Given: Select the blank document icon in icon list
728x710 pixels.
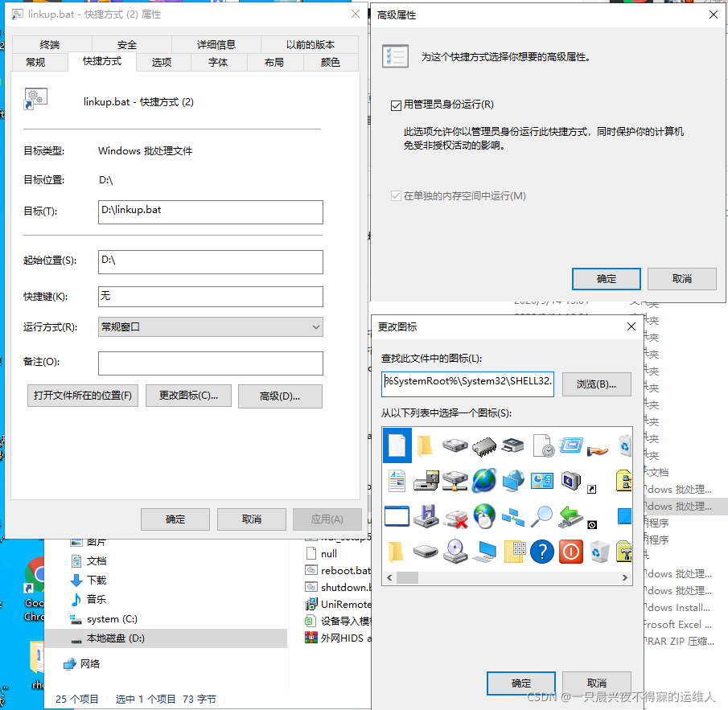Looking at the screenshot, I should (397, 445).
